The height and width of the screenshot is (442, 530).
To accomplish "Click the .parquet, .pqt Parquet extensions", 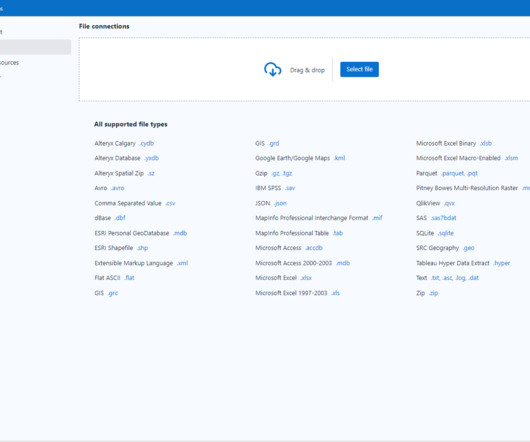I will (459, 173).
